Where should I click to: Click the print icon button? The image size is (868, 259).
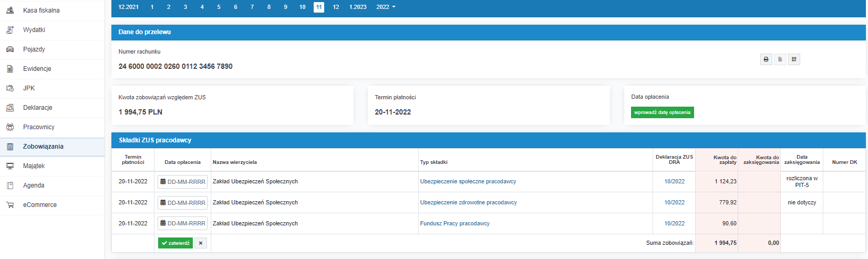(766, 59)
